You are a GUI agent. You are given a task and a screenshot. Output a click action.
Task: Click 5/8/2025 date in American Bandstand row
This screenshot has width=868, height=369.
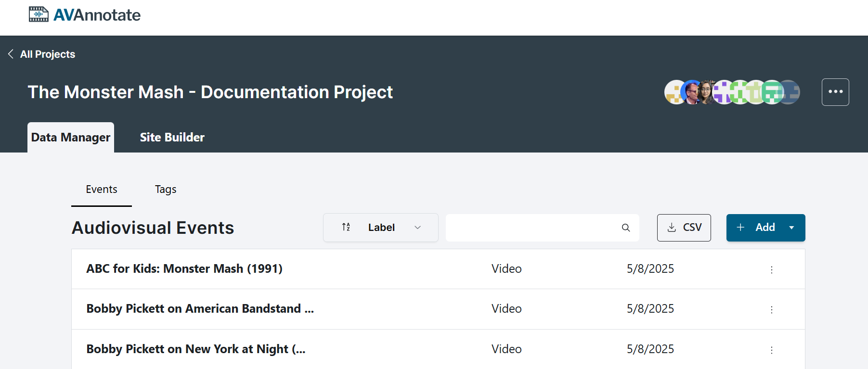point(650,308)
